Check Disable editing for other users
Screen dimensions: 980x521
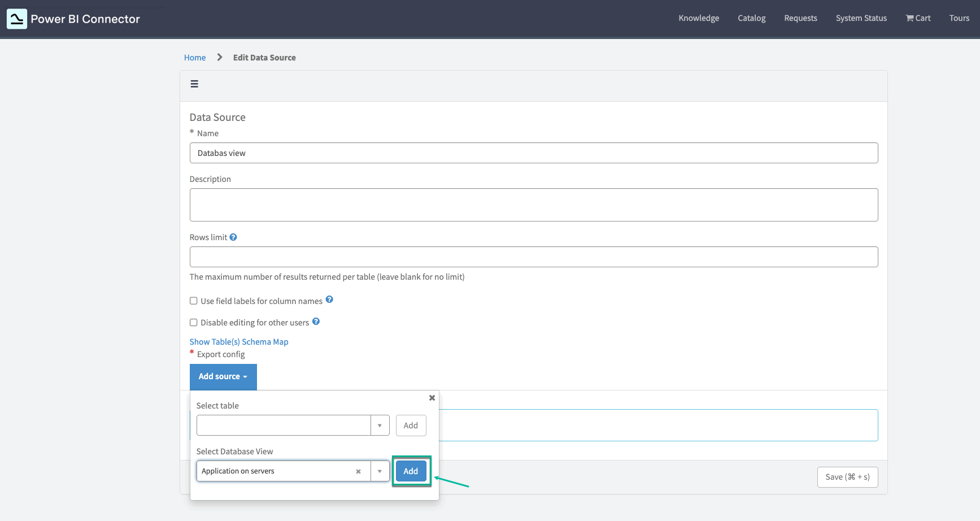[x=193, y=322]
